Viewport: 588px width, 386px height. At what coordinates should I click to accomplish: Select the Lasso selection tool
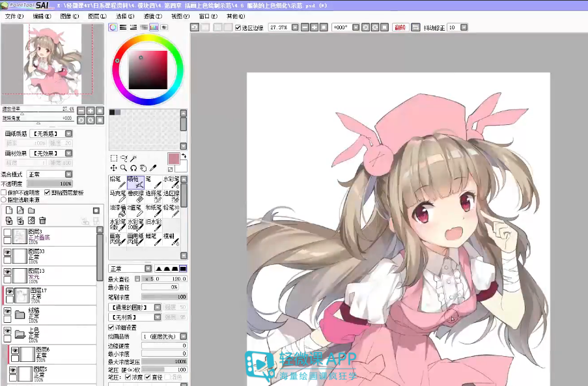click(123, 159)
